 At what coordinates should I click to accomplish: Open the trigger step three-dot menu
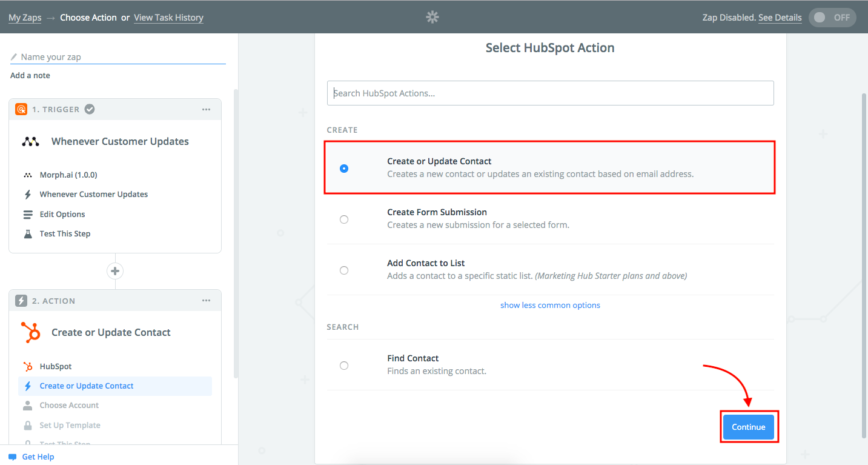tap(207, 110)
